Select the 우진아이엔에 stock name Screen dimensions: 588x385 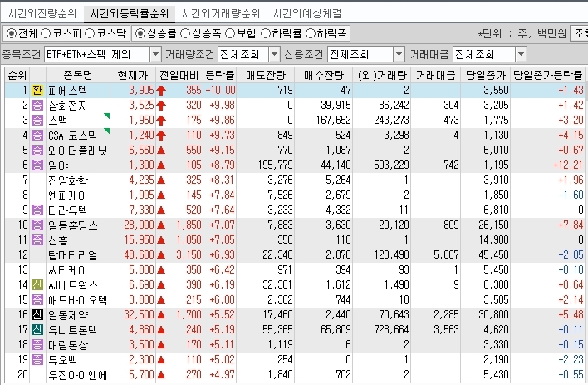click(77, 375)
